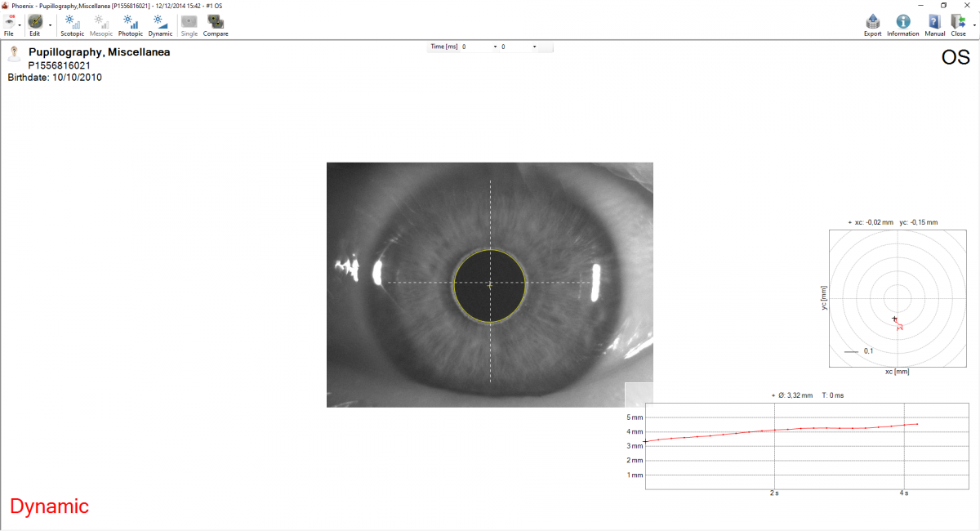
Task: Expand the dropdown arrow beside Close
Action: (x=974, y=25)
